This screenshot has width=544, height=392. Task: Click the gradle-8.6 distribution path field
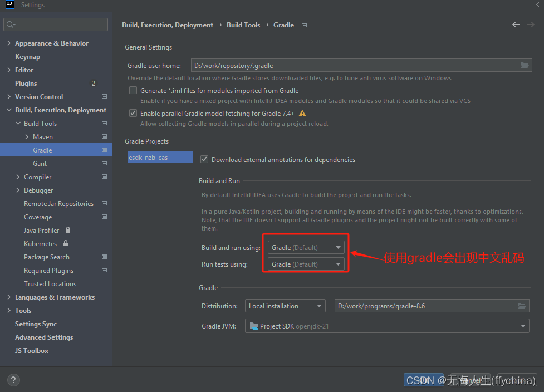click(432, 306)
